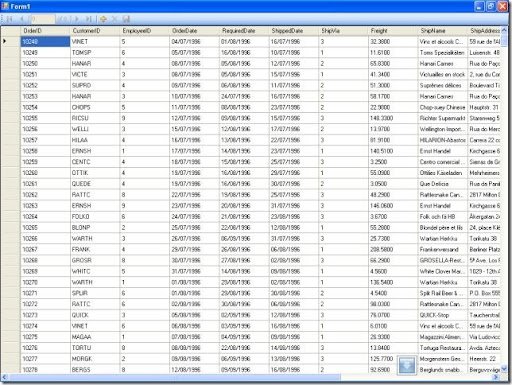Go to the first record in navigator
Screen dimensions: 512x385
click(9, 19)
